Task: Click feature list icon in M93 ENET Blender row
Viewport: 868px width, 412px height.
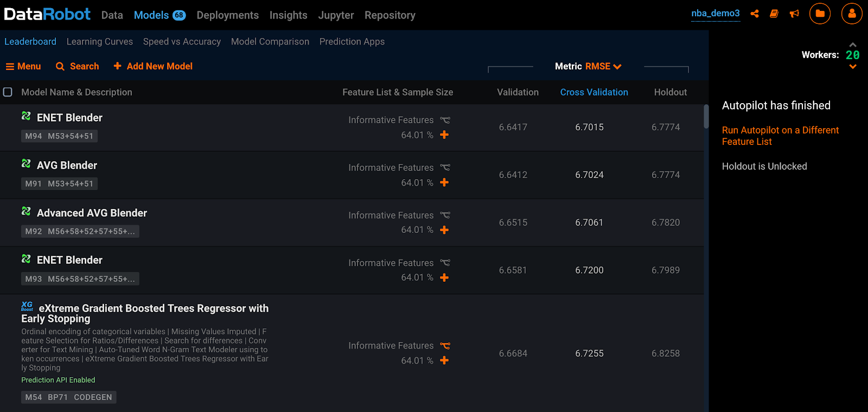Action: click(x=445, y=263)
